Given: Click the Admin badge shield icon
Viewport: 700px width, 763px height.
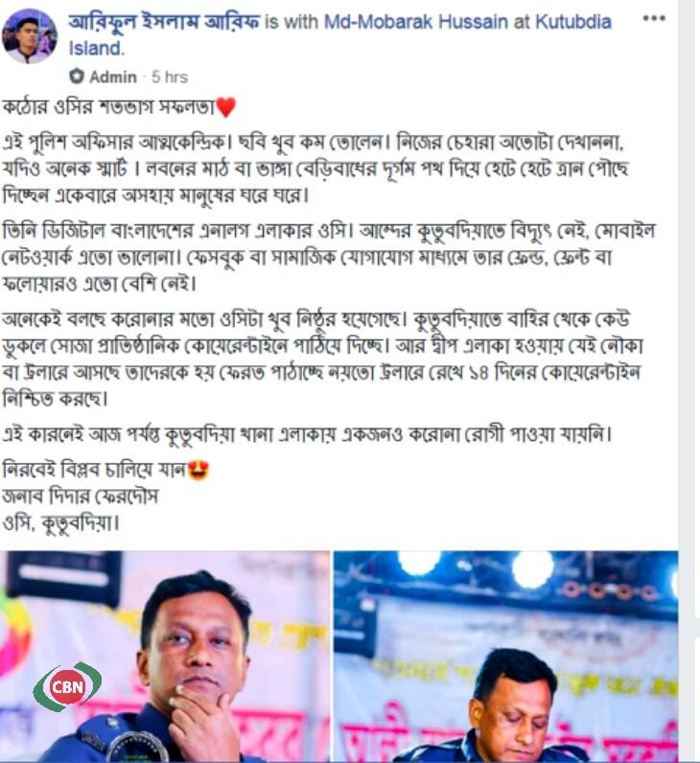Looking at the screenshot, I should point(77,77).
